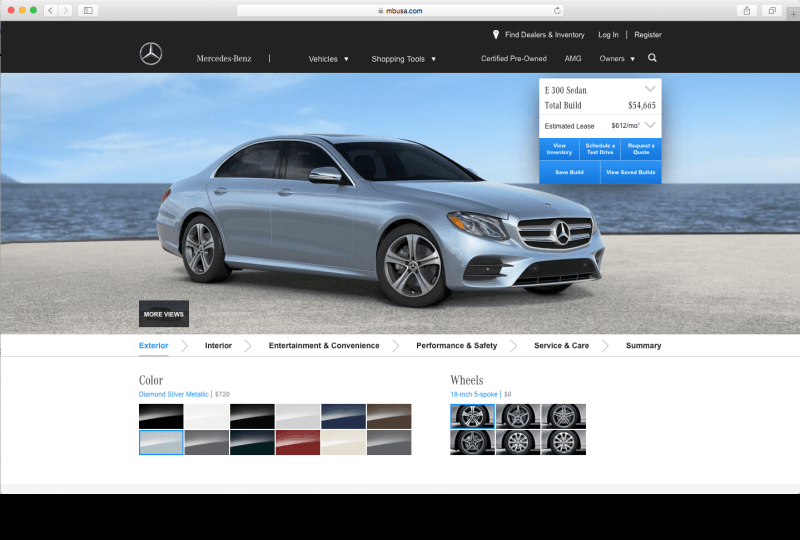This screenshot has height=540, width=800.
Task: Toggle Safari's sidebar button
Action: (x=88, y=10)
